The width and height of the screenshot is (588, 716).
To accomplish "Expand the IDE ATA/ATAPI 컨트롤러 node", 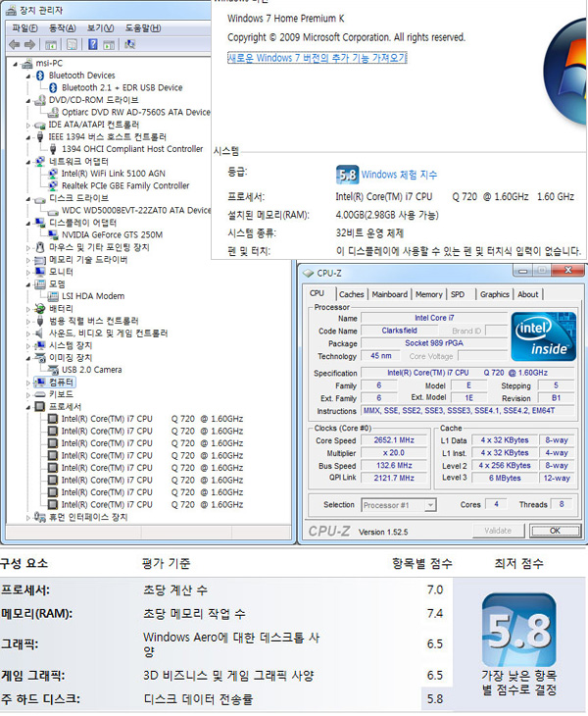I will coord(28,126).
